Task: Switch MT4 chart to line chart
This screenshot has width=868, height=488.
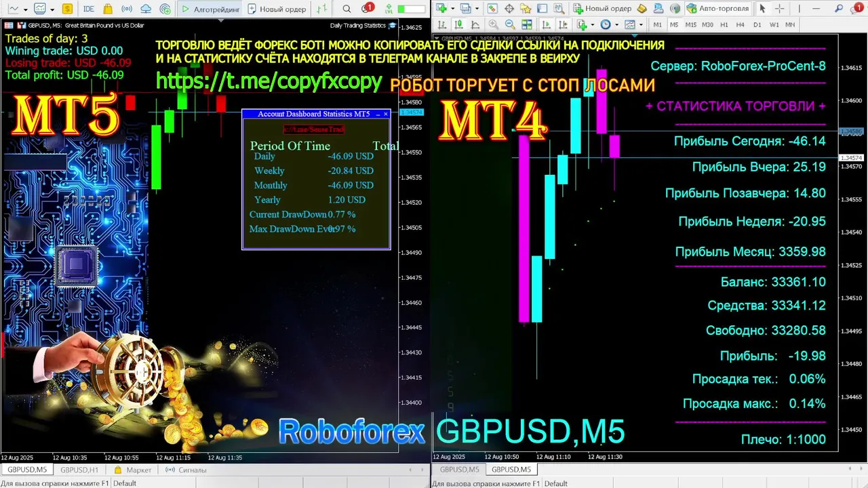Action: coord(475,24)
